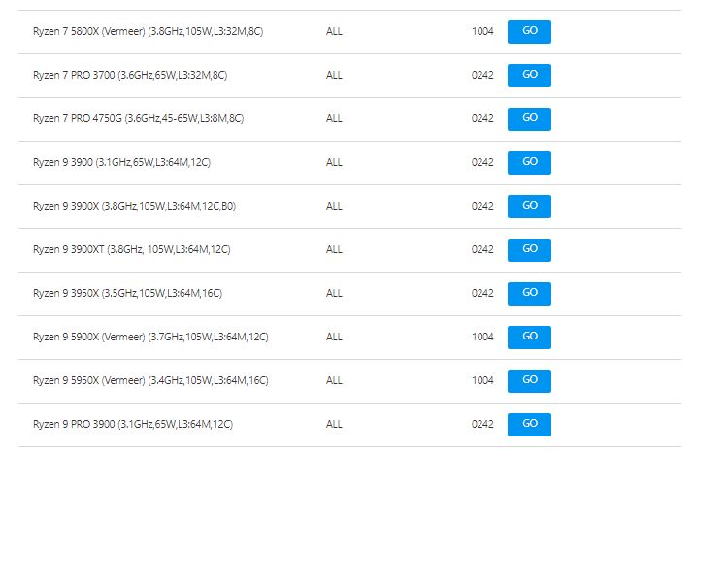Click Ryzen 9 3950X CPU name
Image resolution: width=728 pixels, height=582 pixels.
click(128, 293)
